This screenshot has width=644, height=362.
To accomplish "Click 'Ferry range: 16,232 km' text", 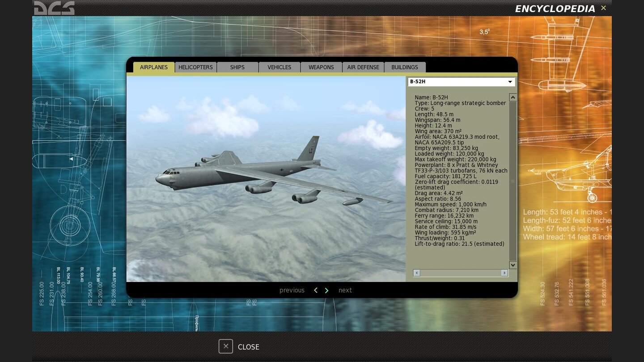I will (444, 216).
